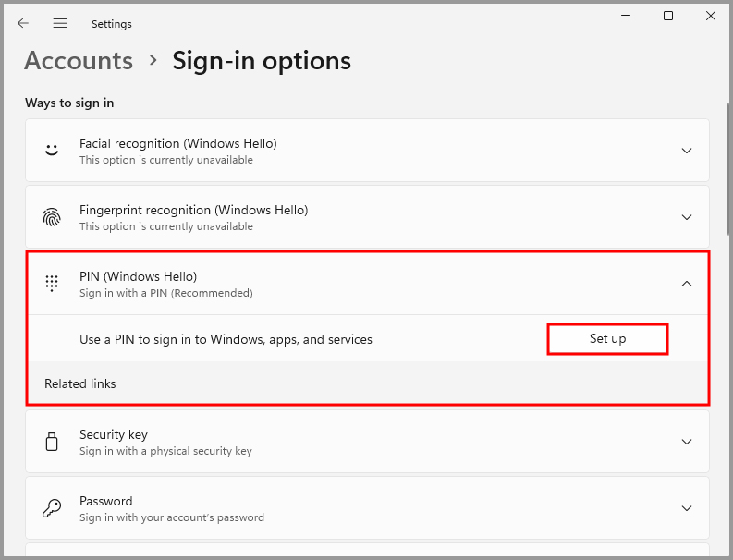
Task: Click Sign in with a physical security key
Action: coord(165,451)
